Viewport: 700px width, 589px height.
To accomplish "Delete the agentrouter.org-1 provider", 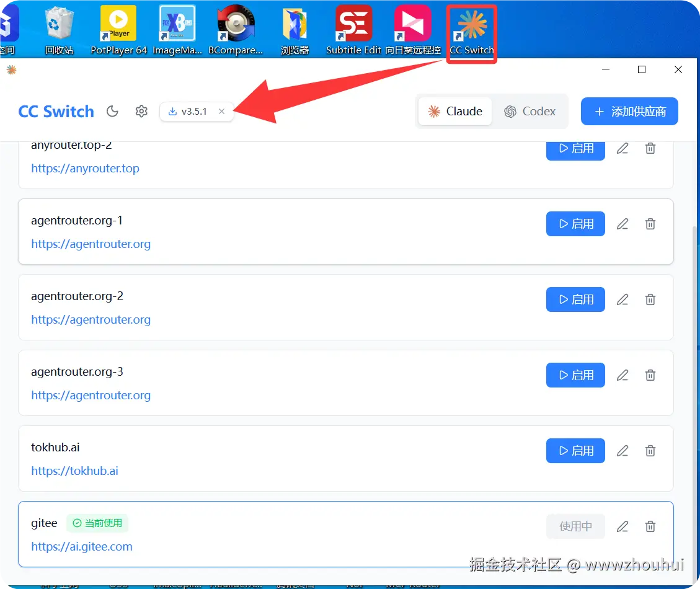I will pos(650,224).
